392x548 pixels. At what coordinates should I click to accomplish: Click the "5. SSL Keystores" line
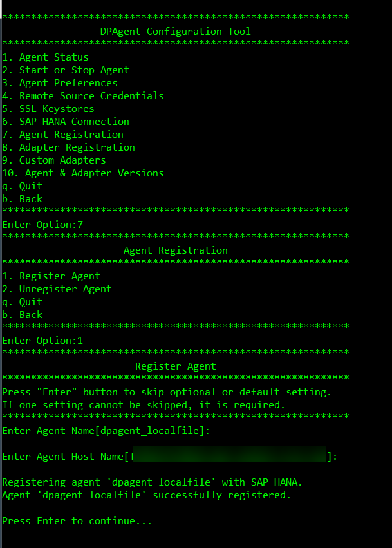pyautogui.click(x=48, y=109)
